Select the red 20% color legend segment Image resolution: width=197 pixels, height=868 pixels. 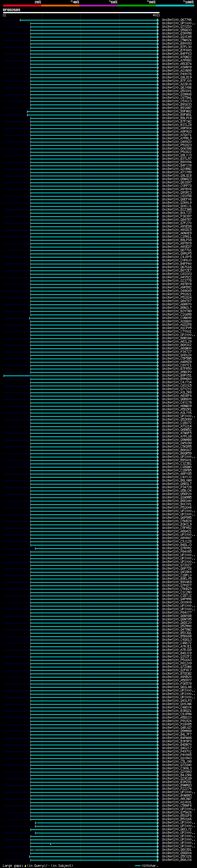(22, 6)
